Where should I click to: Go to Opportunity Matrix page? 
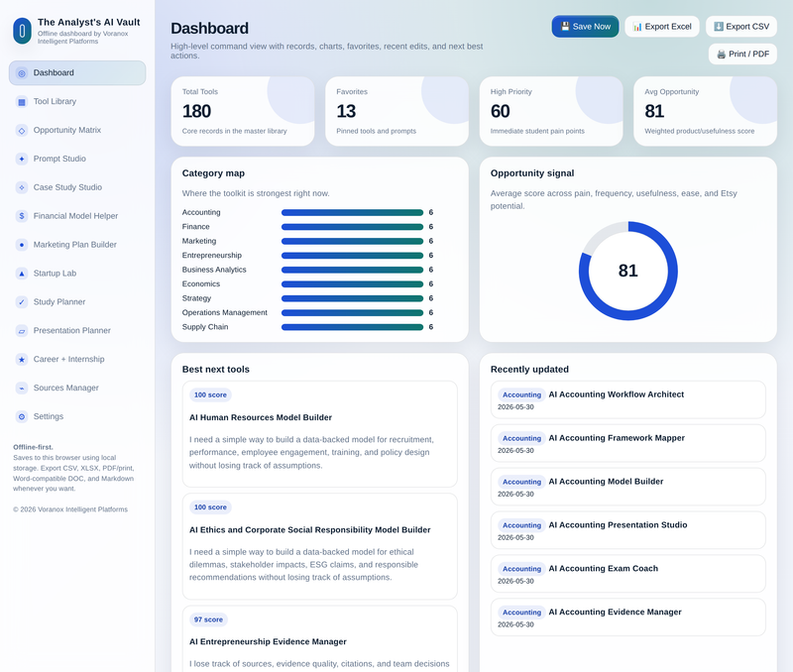tap(77, 131)
